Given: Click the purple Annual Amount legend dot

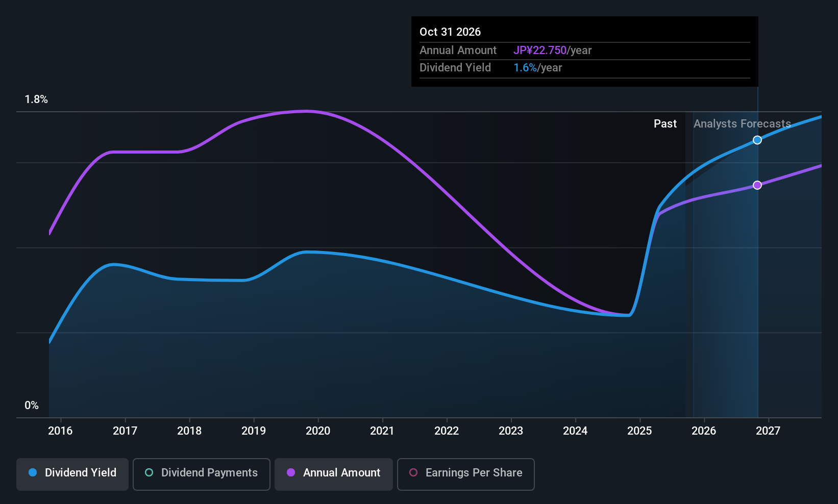Looking at the screenshot, I should (x=291, y=472).
